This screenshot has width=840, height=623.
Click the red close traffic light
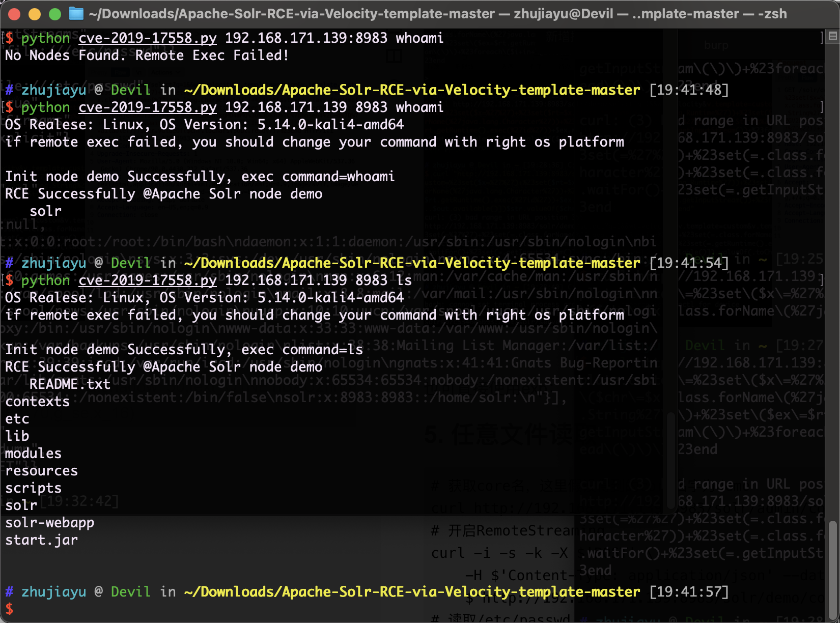tap(14, 14)
